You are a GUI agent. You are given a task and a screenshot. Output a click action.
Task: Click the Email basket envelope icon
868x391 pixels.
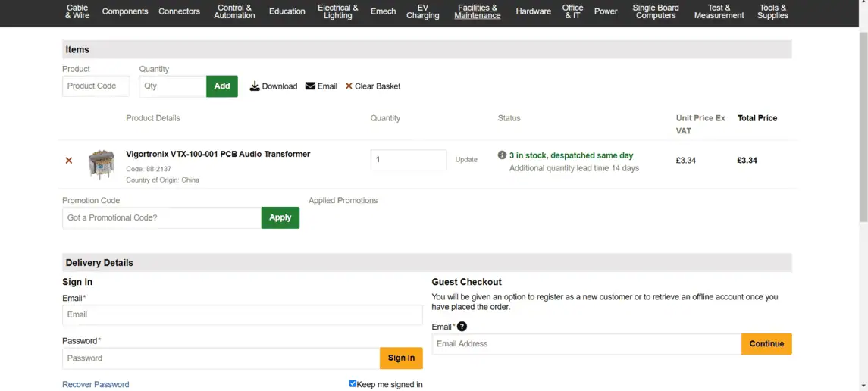pos(310,86)
